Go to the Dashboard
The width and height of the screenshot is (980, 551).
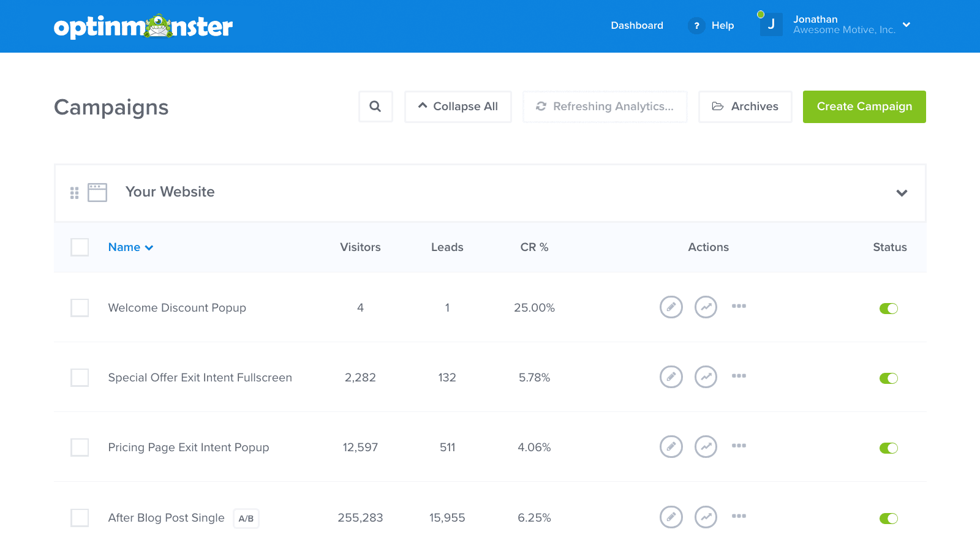click(x=637, y=26)
